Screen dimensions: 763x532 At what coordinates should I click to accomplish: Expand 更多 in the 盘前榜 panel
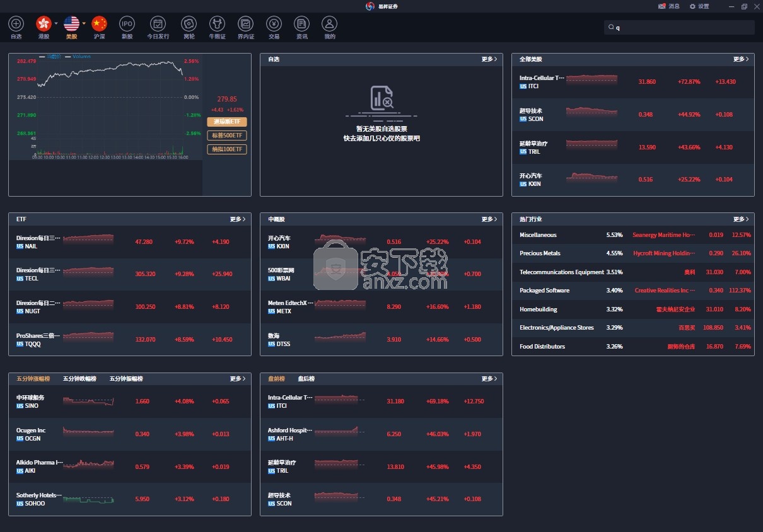tap(489, 379)
